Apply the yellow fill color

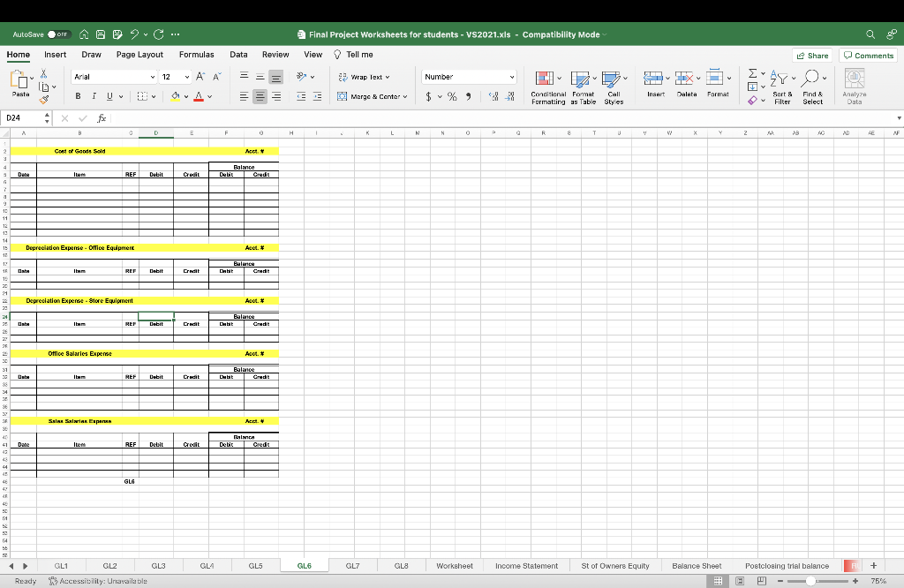click(x=176, y=96)
